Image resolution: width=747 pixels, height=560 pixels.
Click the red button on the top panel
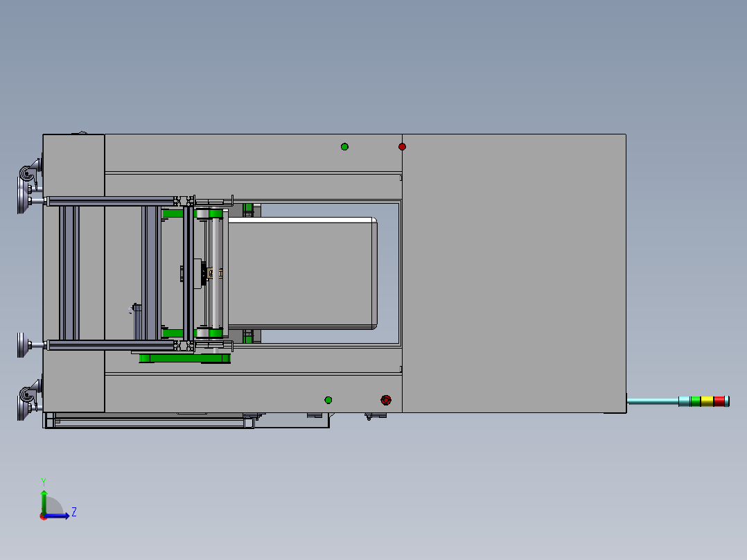[x=402, y=147]
